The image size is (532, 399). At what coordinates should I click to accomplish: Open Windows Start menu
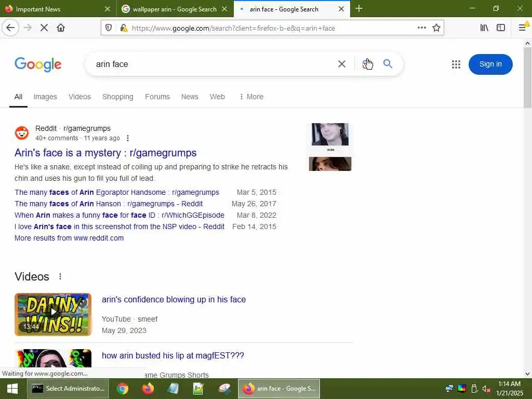(12, 389)
